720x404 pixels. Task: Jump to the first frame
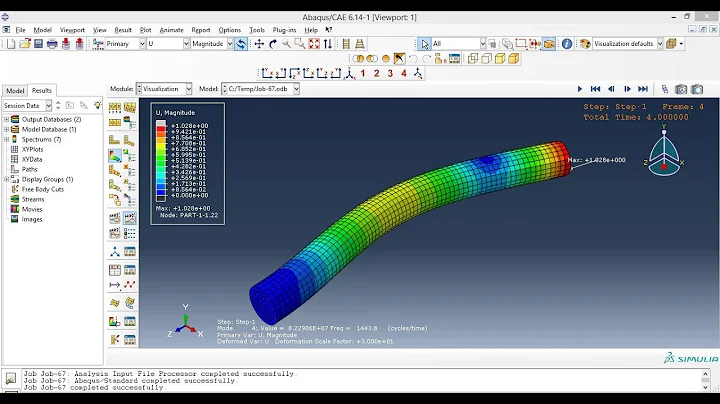(596, 89)
